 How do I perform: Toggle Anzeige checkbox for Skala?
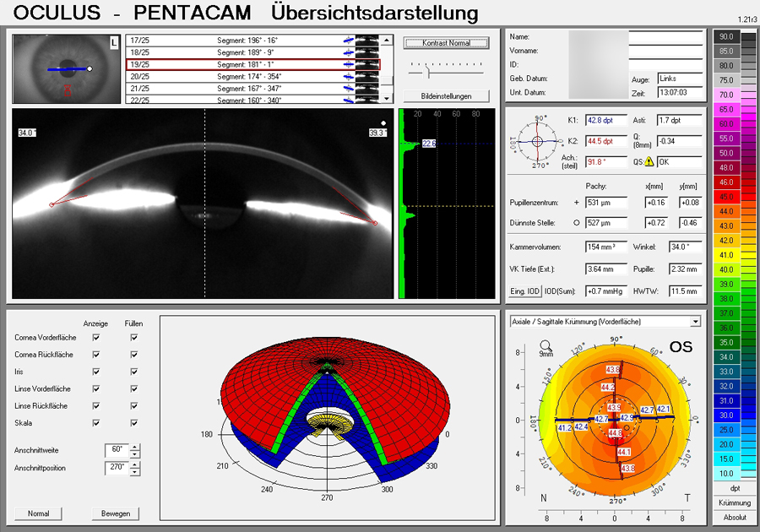[96, 423]
